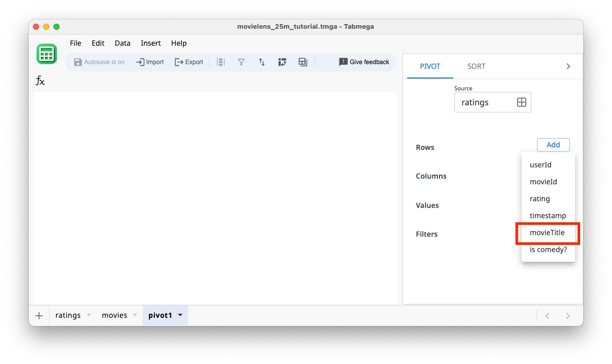Screen dimensions: 612x364
Task: Click the Give feedback icon
Action: (x=343, y=62)
